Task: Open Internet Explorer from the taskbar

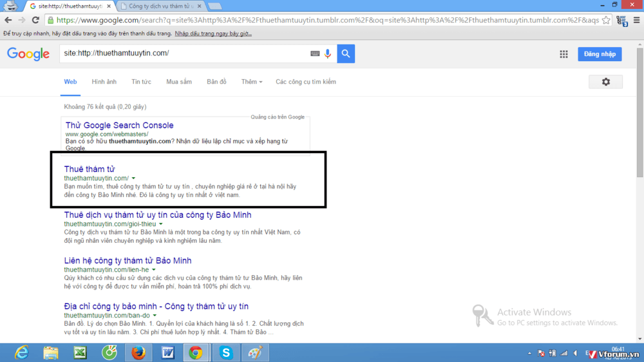Action: click(x=21, y=352)
